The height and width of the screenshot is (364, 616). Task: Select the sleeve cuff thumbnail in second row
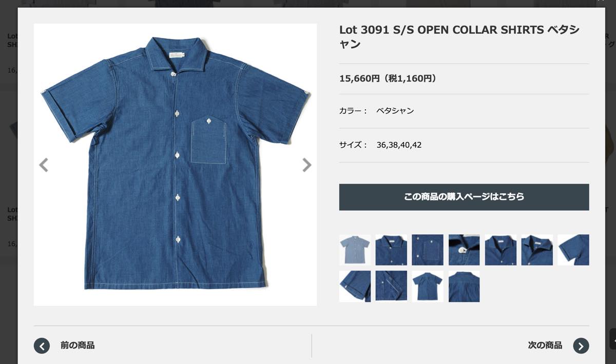[355, 286]
